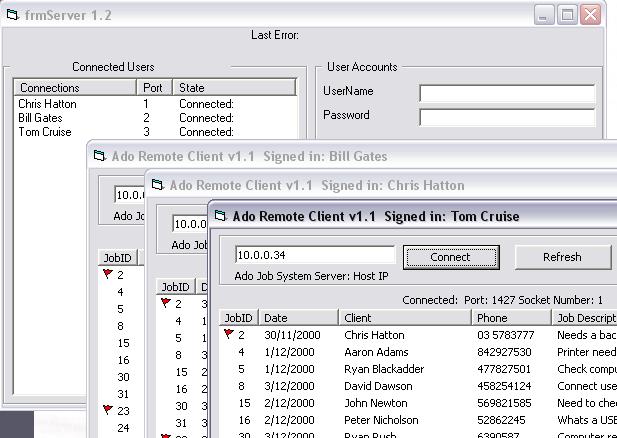617x438 pixels.
Task: Sort jobs by the Client column header
Action: click(x=405, y=318)
